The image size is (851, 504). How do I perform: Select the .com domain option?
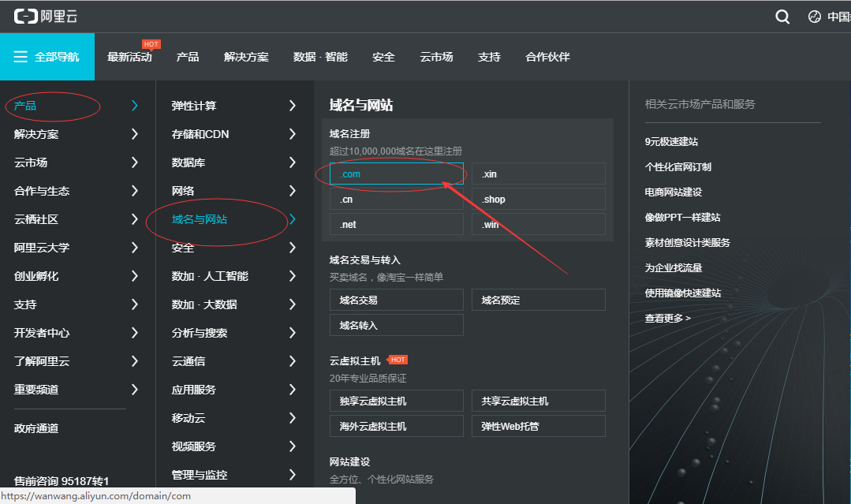coord(396,174)
